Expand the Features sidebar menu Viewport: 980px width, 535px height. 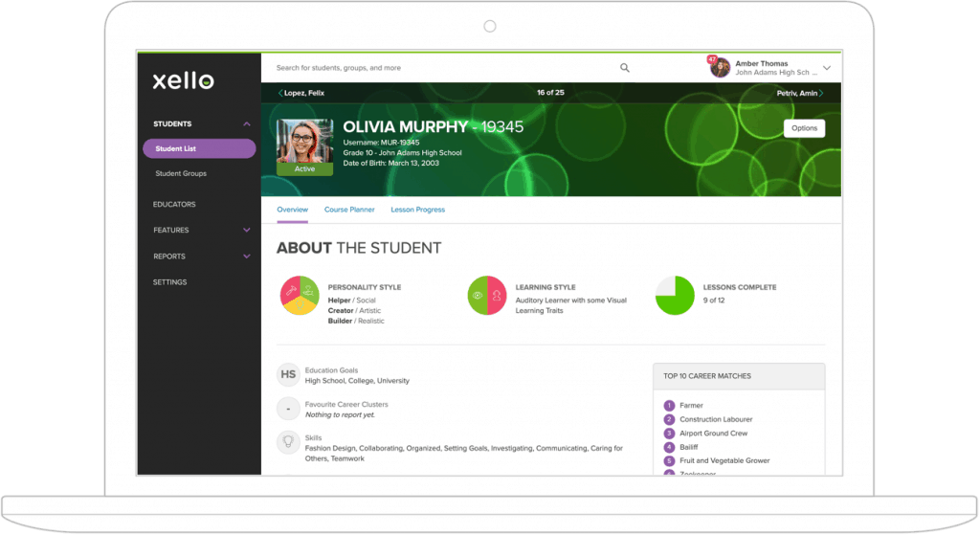(x=247, y=231)
